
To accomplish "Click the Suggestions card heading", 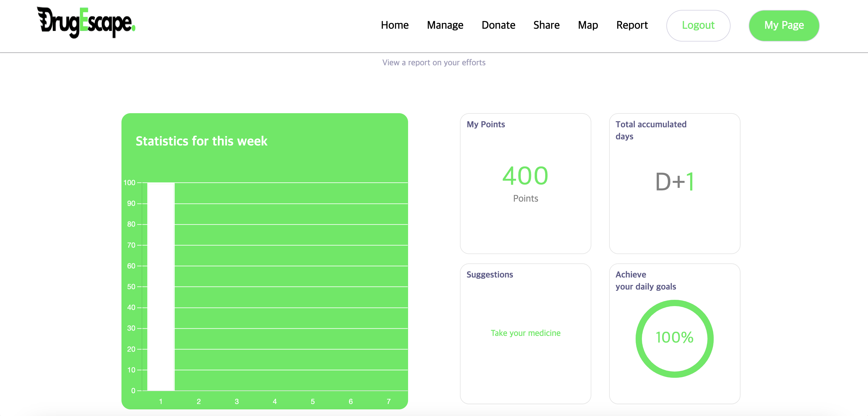I will 489,275.
